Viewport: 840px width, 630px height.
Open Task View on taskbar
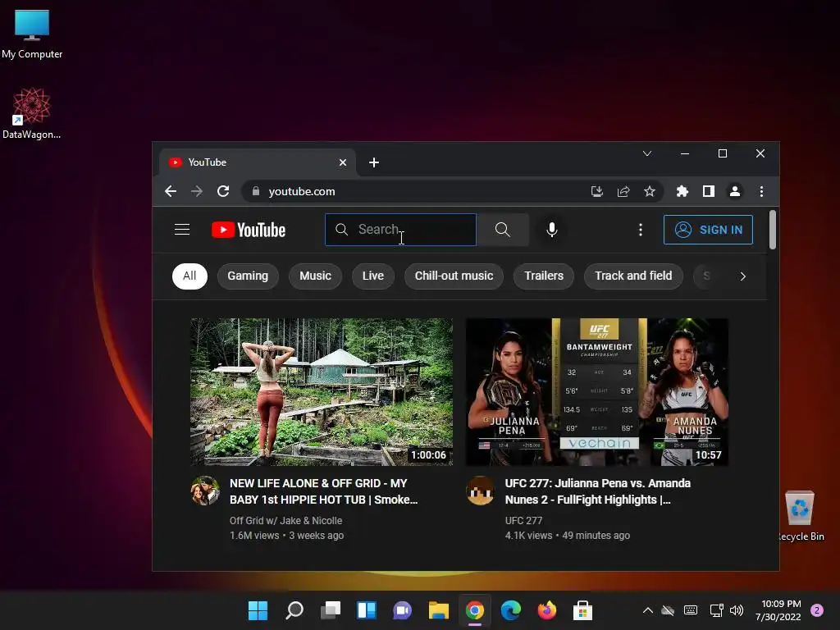click(331, 610)
